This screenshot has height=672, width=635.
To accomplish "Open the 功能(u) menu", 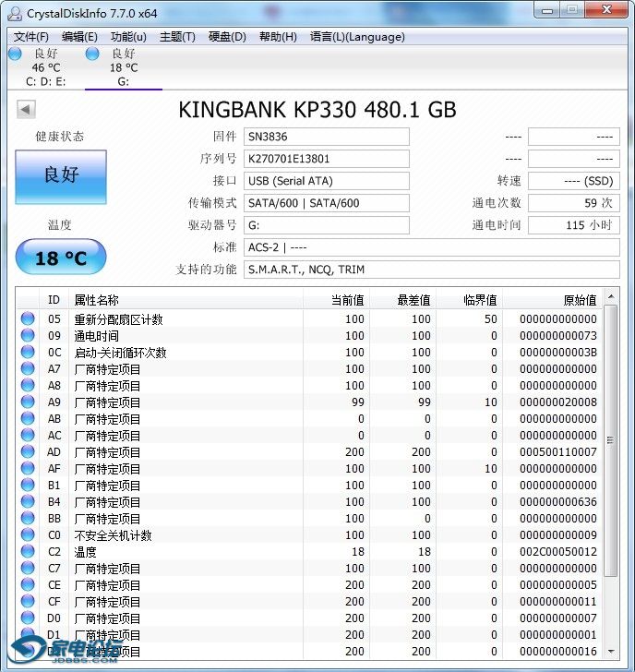I will coord(128,37).
